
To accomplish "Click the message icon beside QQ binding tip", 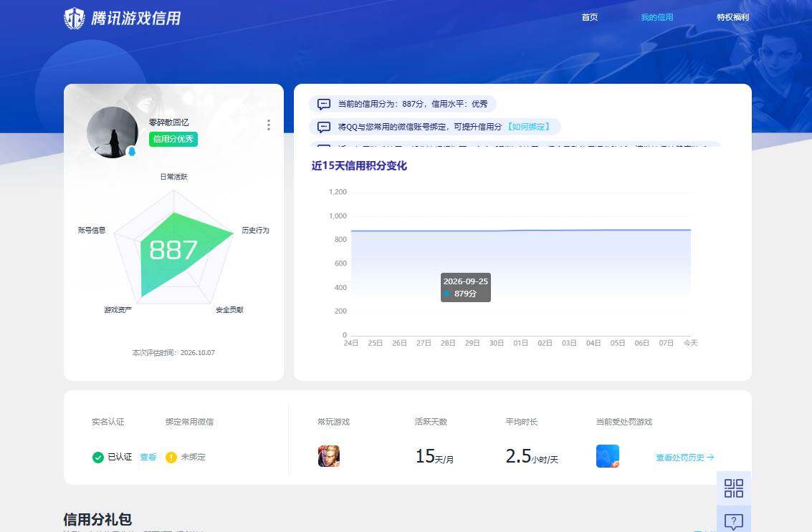I will tap(324, 127).
